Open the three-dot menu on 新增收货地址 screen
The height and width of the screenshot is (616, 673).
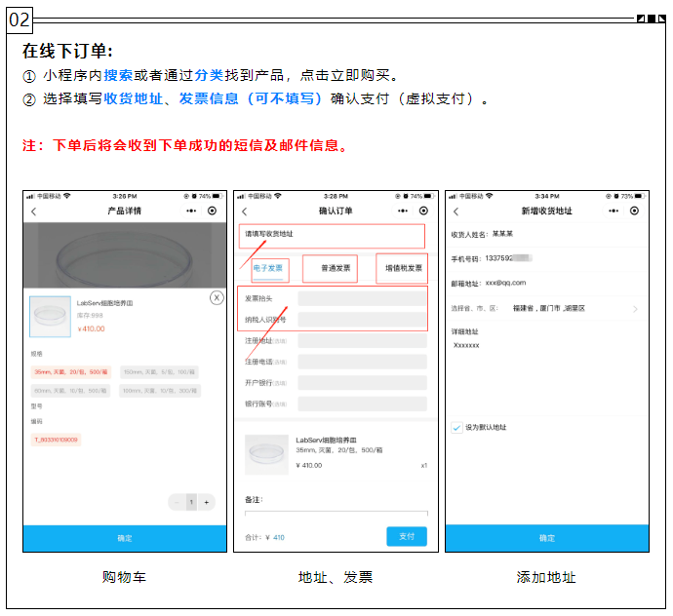coord(614,211)
